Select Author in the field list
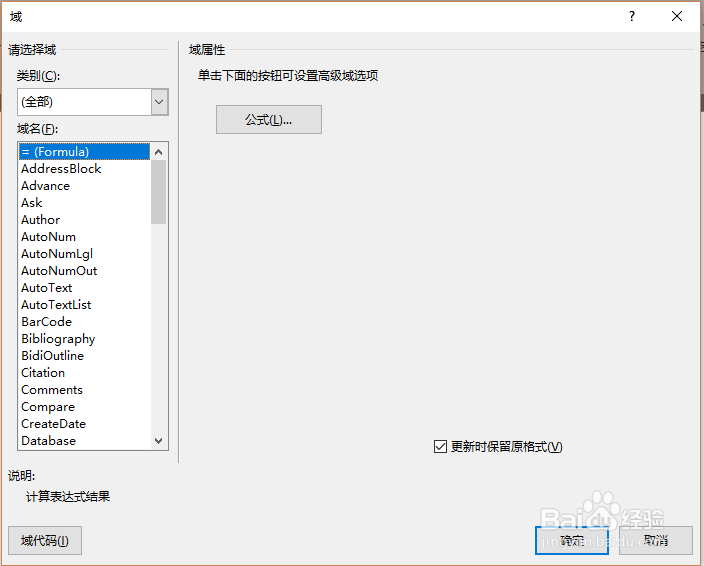Image resolution: width=704 pixels, height=566 pixels. (84, 220)
